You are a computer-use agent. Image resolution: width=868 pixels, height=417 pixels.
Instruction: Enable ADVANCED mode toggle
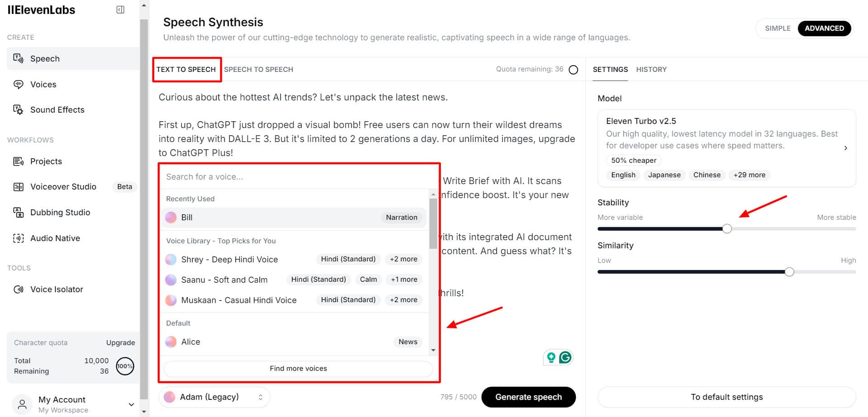click(x=824, y=28)
